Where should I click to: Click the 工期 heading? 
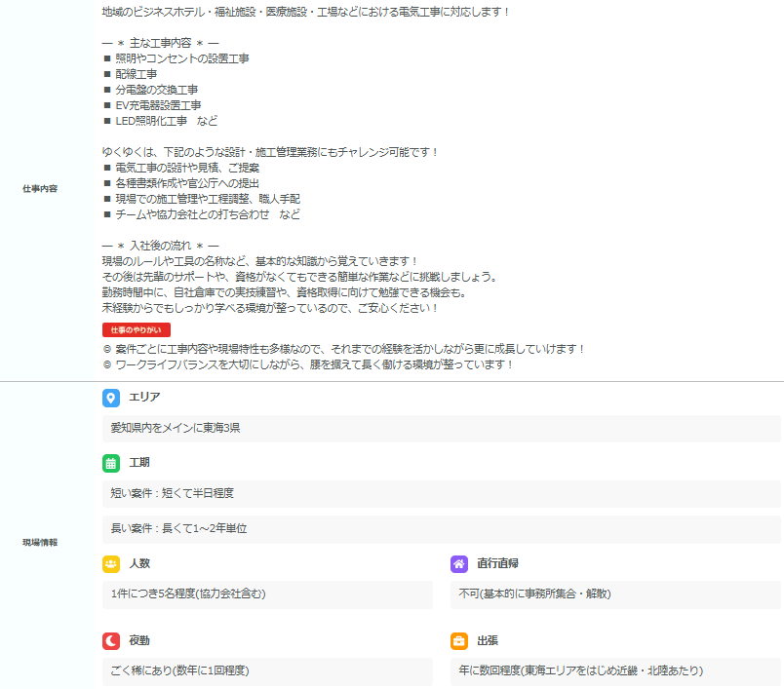[139, 463]
